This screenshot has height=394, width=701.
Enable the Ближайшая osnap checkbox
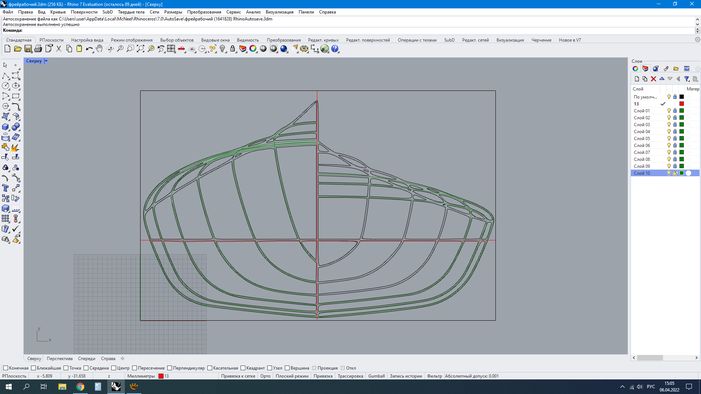(33, 368)
